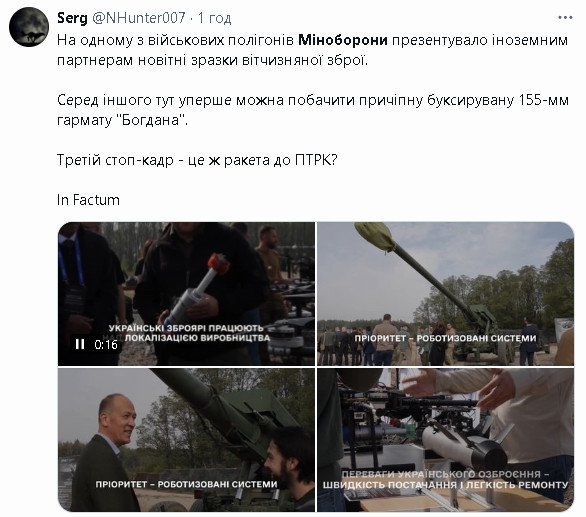
Task: Click the 'ПРІОРИТЕТ – РОБОТИЗОВАНІ СИСТЕМИ' caption in top-right image
Action: pyautogui.click(x=445, y=338)
